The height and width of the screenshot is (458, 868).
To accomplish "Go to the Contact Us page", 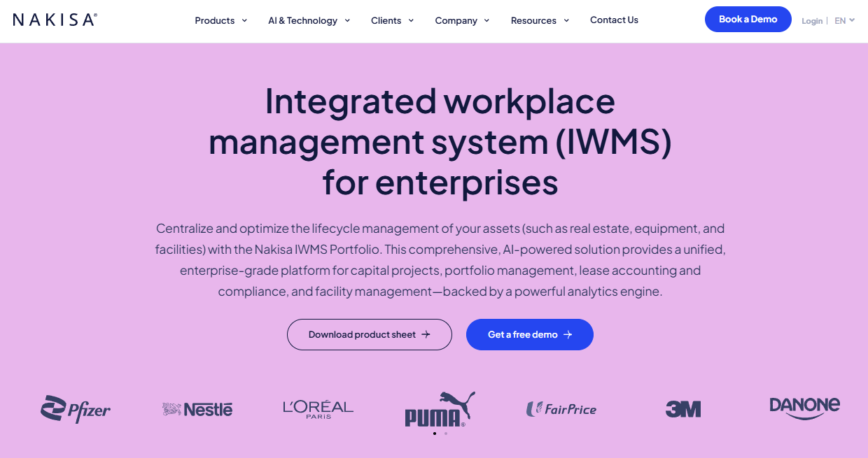I will click(x=614, y=20).
